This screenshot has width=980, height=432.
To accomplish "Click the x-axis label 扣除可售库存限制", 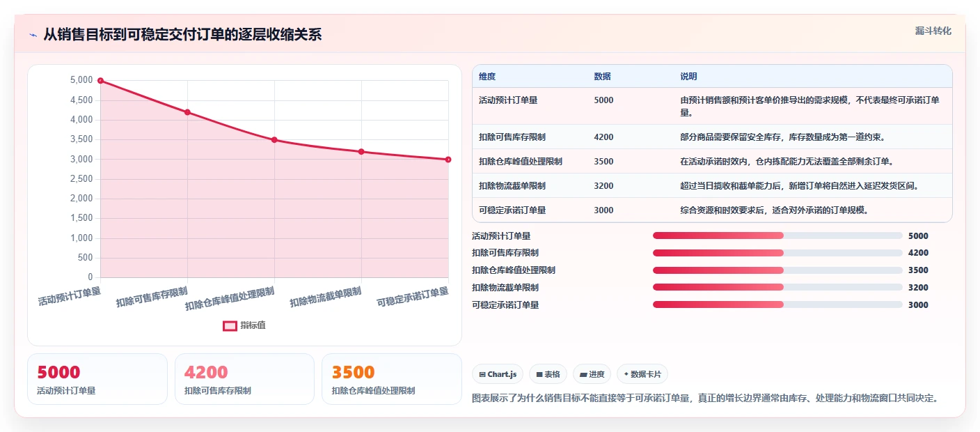I will pos(152,298).
